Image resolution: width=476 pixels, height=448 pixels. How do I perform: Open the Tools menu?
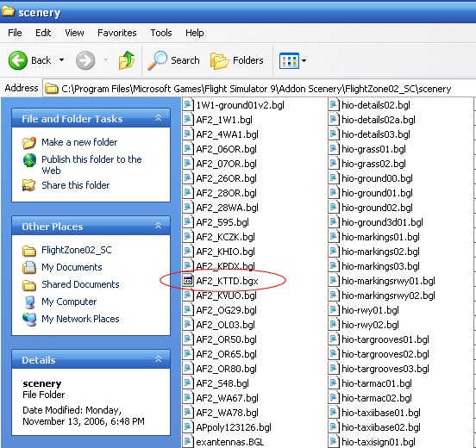pyautogui.click(x=161, y=33)
